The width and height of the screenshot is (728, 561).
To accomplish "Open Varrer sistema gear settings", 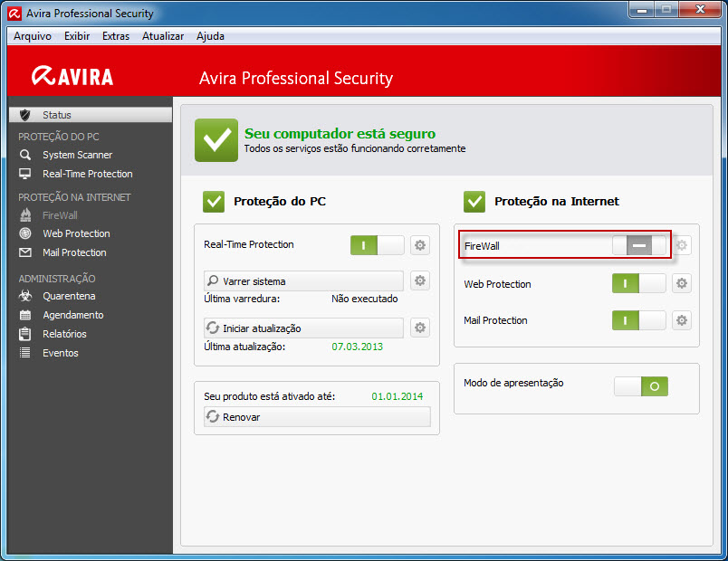I will [x=420, y=280].
